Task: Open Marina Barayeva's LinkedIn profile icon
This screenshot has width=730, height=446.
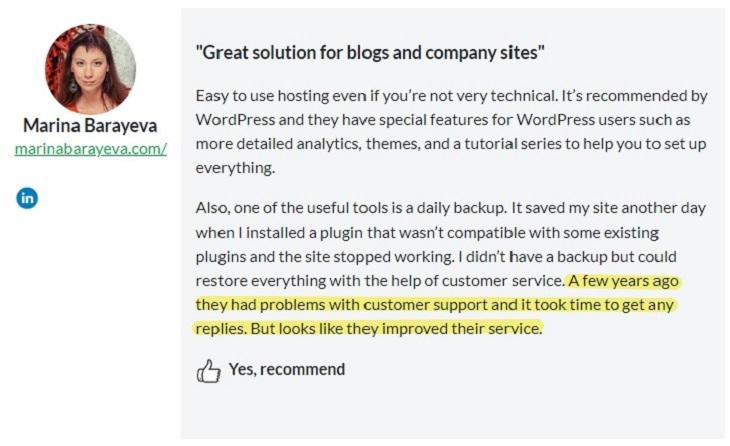Action: [27, 198]
